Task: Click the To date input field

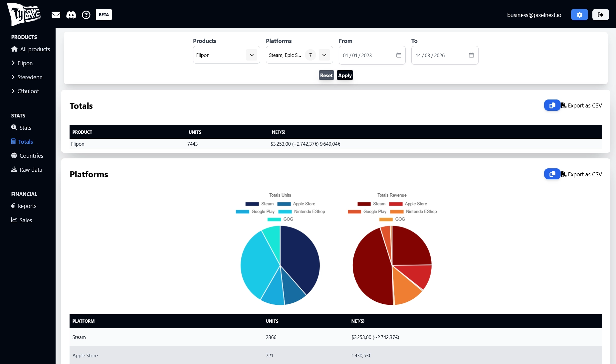Action: point(439,55)
